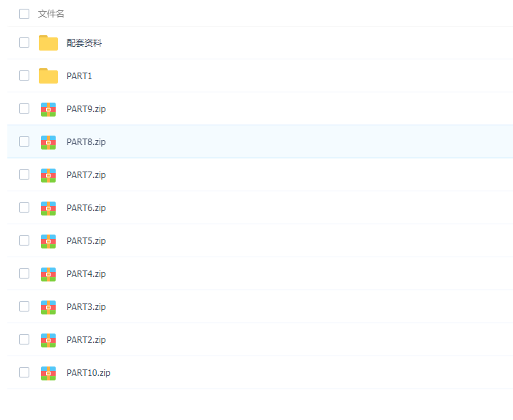Click the PART10.zip file name
This screenshot has width=513, height=420.
click(89, 373)
